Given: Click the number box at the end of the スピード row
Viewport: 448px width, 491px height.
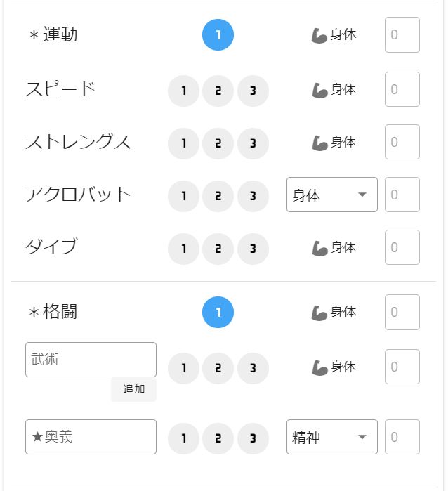Looking at the screenshot, I should coord(402,89).
